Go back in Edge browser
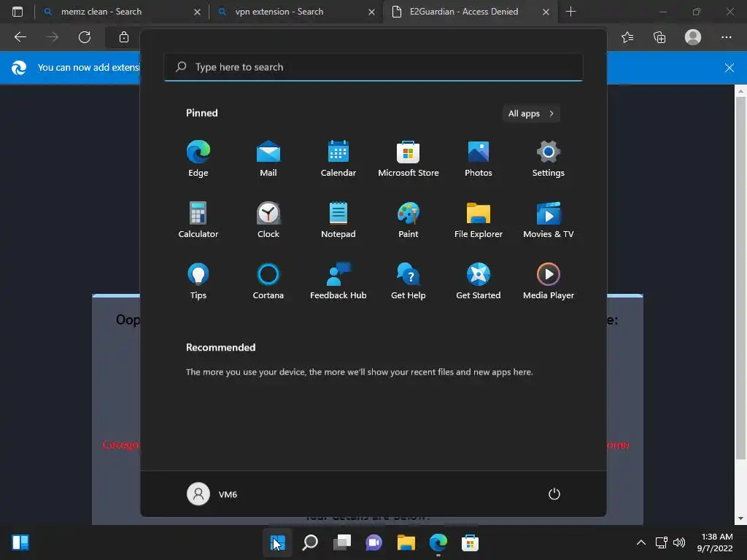 coord(20,37)
